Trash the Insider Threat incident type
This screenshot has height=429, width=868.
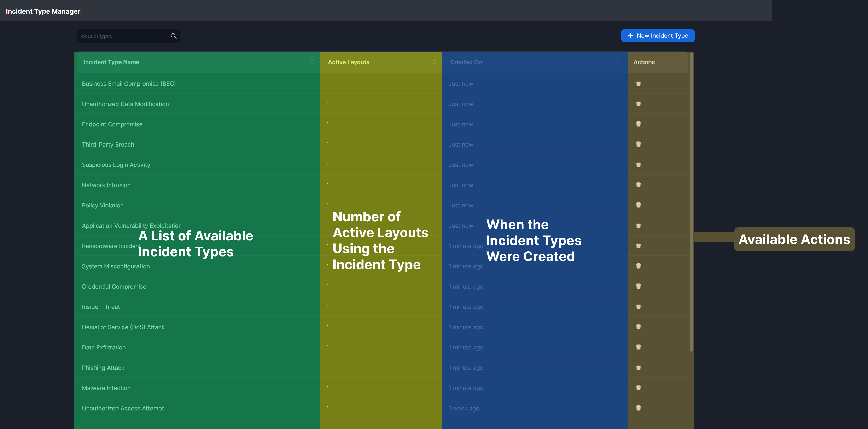pos(638,306)
